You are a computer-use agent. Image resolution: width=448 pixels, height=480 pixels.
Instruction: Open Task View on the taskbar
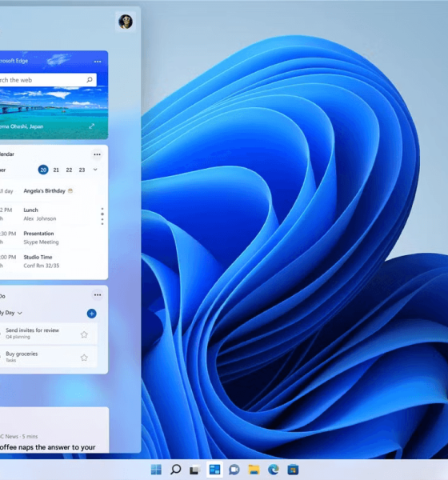point(194,470)
